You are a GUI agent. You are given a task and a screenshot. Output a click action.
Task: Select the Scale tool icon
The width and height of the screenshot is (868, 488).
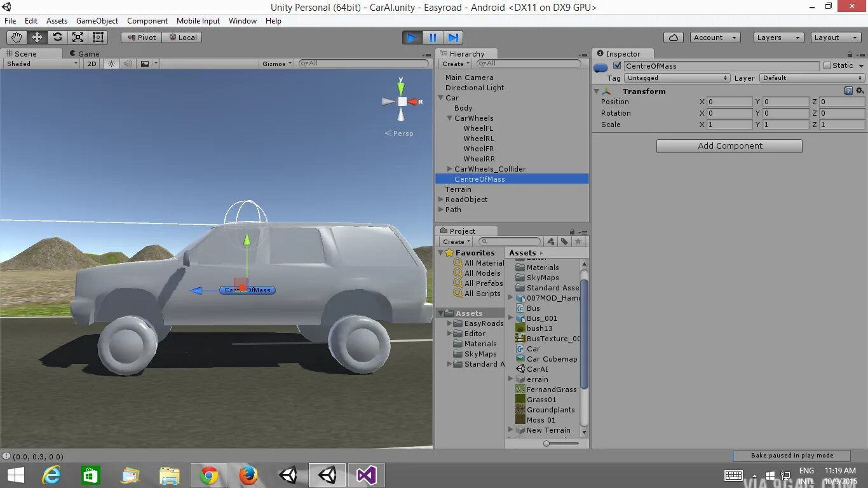pos(78,37)
